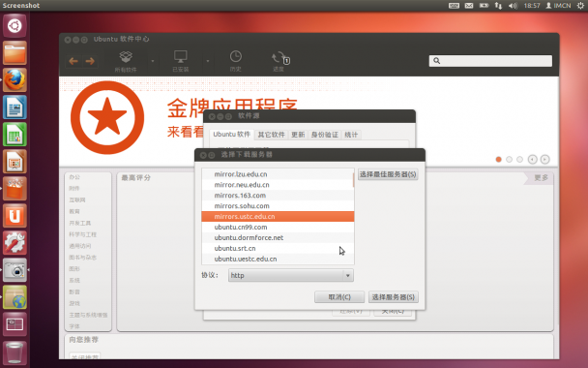
Task: Show previous banner with left circle arrow
Action: [x=532, y=159]
